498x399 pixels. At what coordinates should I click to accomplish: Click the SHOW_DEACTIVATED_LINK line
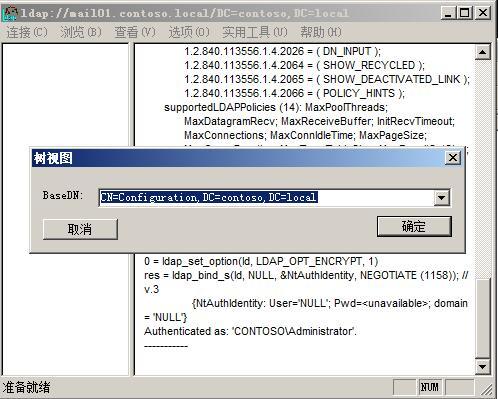click(x=327, y=79)
